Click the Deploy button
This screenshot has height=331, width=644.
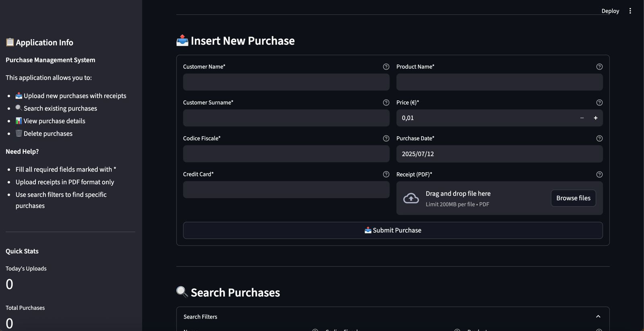pyautogui.click(x=610, y=11)
